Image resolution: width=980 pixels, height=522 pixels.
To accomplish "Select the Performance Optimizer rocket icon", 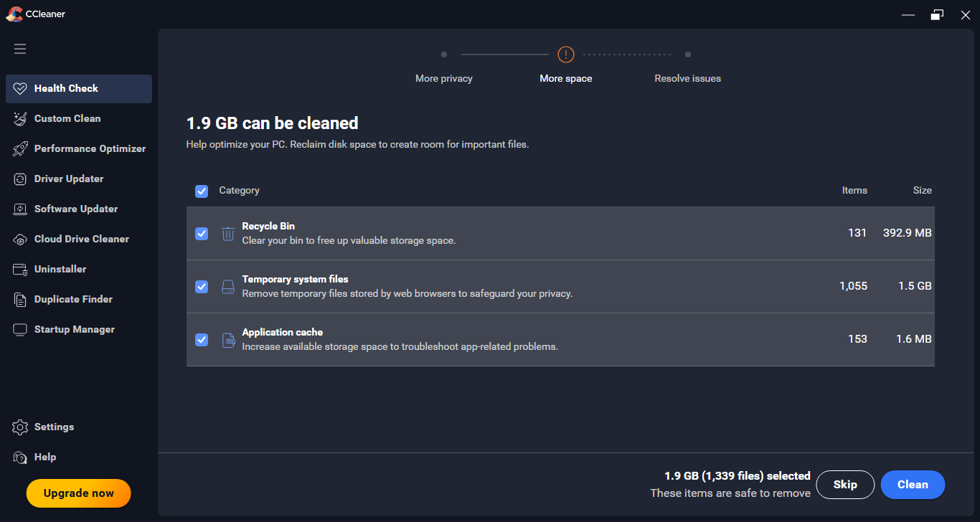I will coord(20,149).
